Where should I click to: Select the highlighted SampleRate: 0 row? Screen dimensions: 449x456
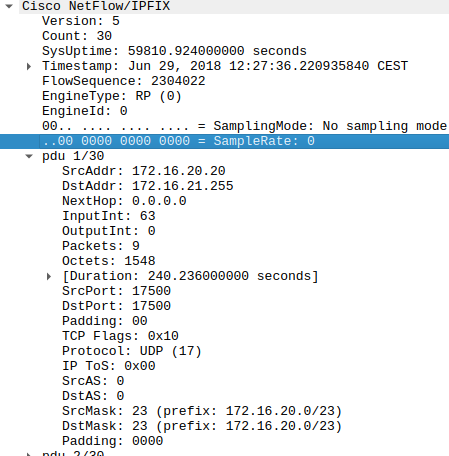click(x=224, y=141)
